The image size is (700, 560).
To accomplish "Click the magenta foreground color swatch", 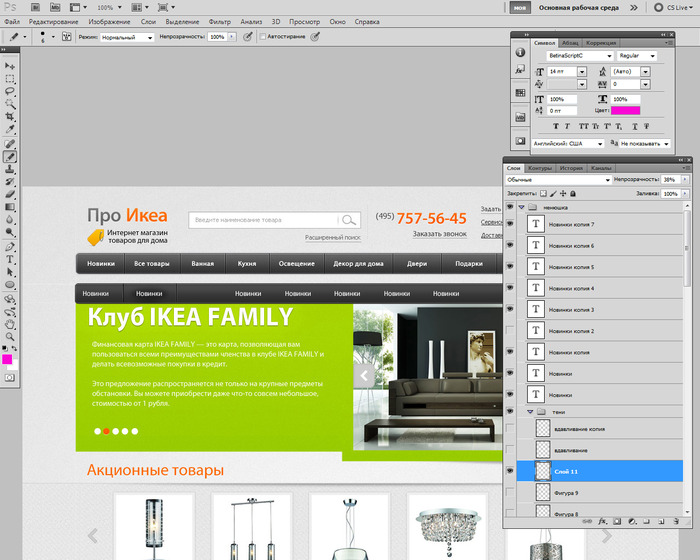I will 7,359.
